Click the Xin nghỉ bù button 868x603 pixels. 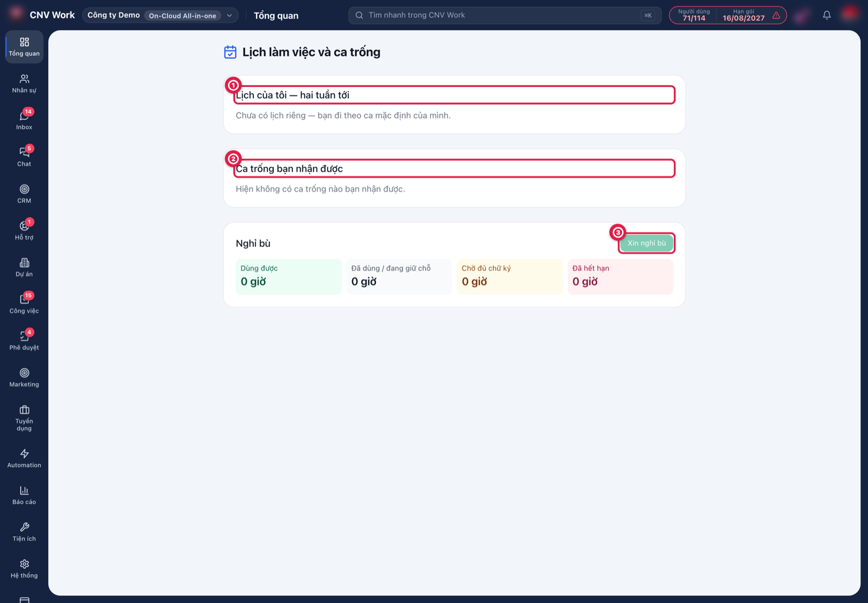pyautogui.click(x=647, y=243)
